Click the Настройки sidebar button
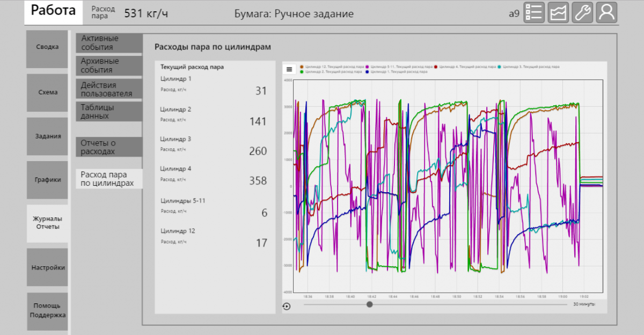644x335 pixels. click(47, 267)
